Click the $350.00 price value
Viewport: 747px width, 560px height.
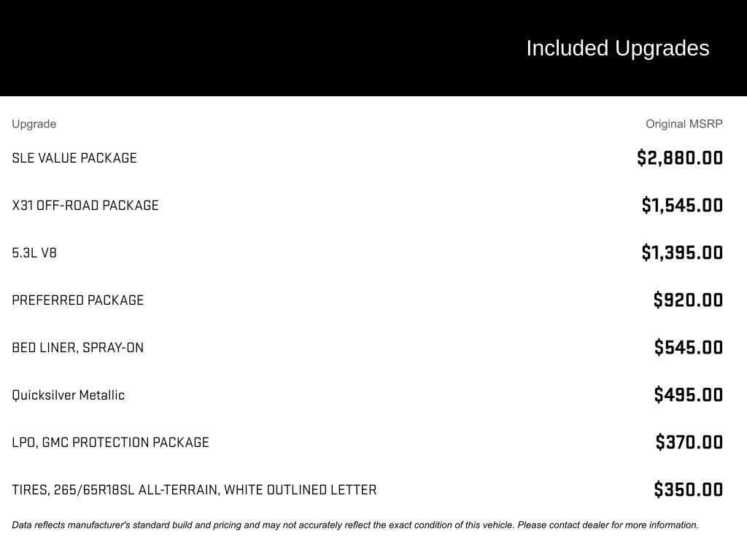coord(689,489)
